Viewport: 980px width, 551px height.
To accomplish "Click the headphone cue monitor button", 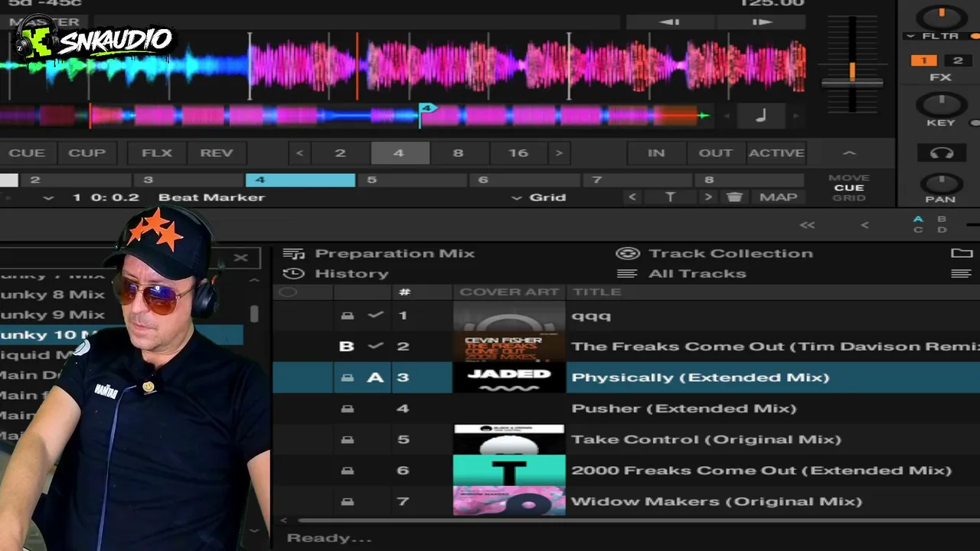I will tap(941, 153).
